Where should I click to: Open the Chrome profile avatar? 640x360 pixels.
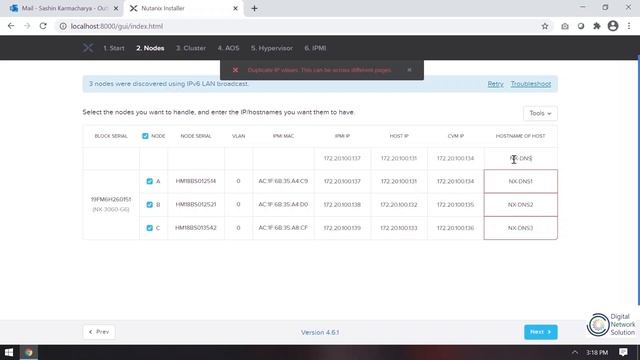point(613,26)
